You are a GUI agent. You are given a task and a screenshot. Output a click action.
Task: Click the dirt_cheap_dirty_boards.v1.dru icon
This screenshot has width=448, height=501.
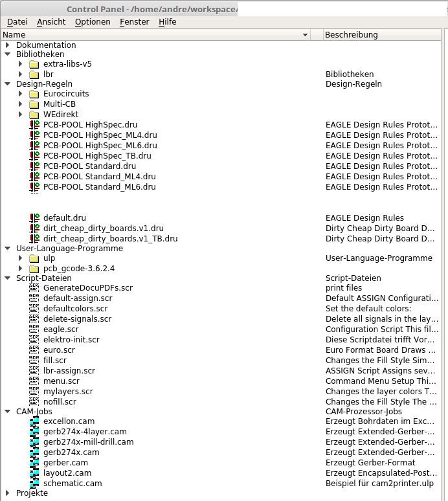(x=34, y=228)
